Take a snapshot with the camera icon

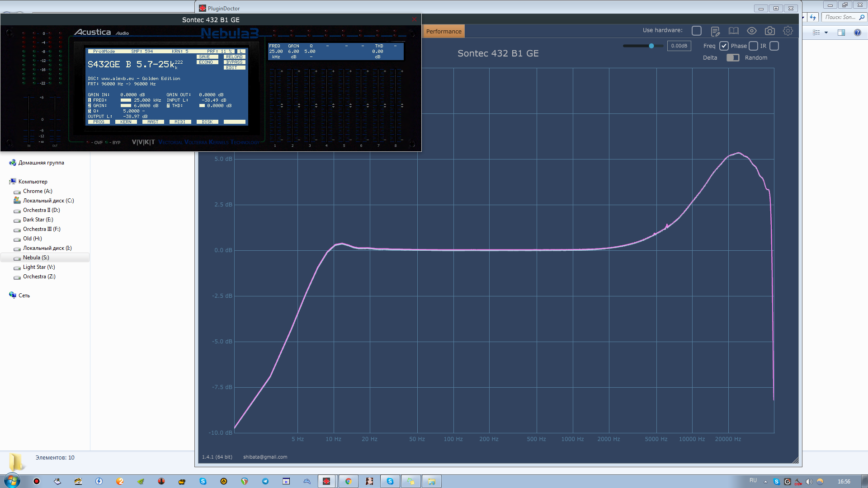coord(769,31)
